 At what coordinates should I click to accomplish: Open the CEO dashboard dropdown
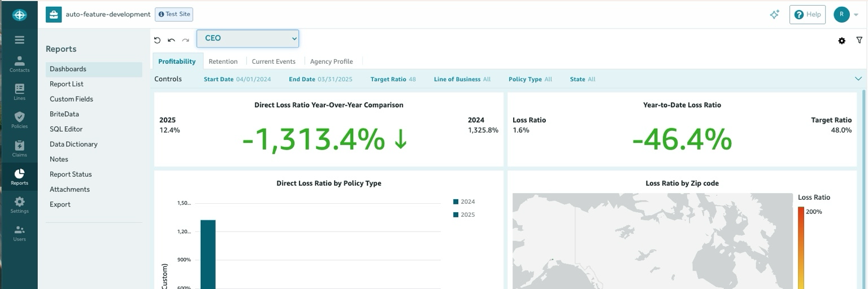coord(248,38)
